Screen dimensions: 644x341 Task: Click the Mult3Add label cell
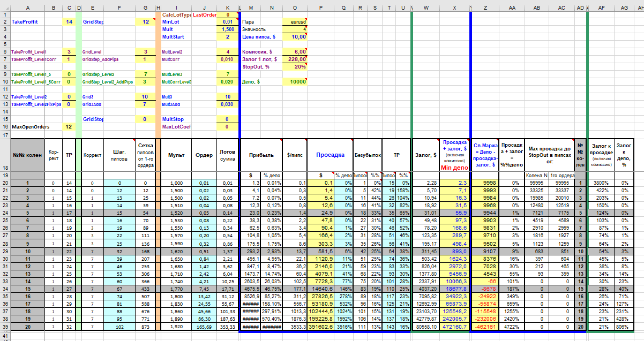176,104
